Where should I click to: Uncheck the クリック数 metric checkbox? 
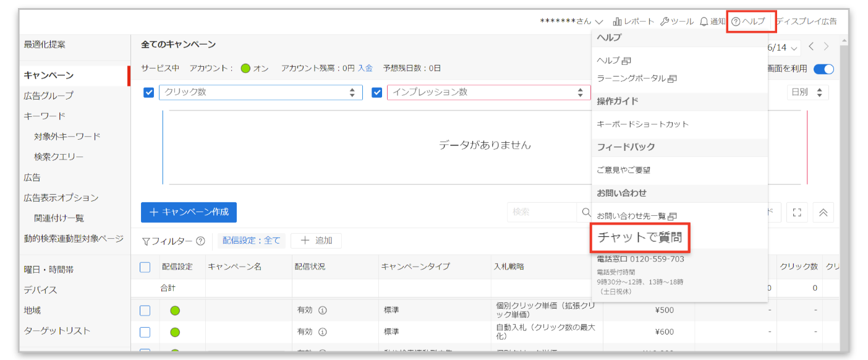click(x=148, y=93)
